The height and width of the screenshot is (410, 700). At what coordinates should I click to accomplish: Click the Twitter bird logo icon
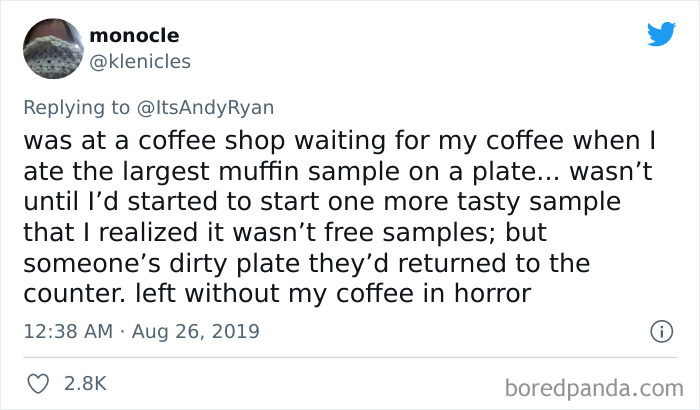[661, 33]
